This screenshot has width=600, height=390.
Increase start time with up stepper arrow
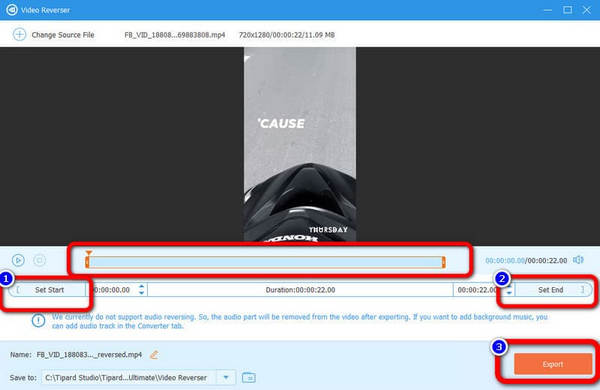point(142,286)
